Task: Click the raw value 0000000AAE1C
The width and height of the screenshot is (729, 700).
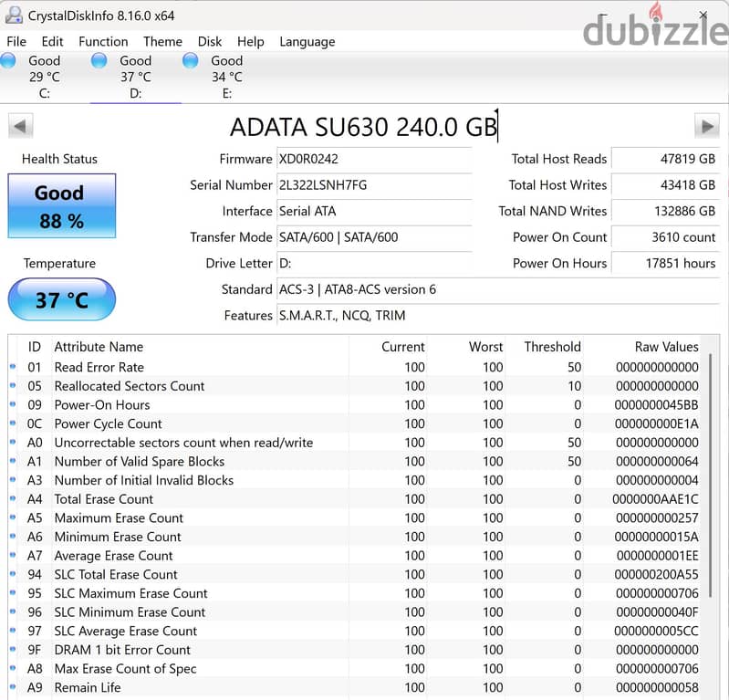Action: tap(655, 499)
